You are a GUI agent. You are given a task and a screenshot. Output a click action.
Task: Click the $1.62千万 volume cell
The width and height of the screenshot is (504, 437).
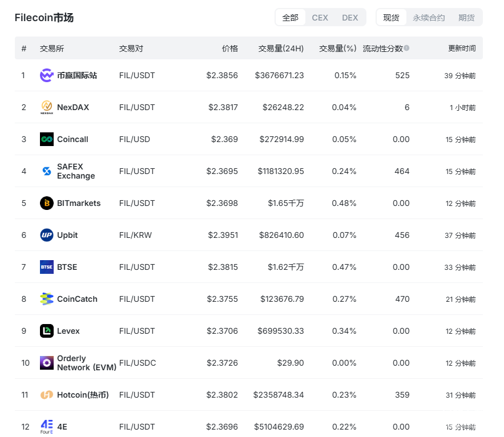pyautogui.click(x=286, y=267)
